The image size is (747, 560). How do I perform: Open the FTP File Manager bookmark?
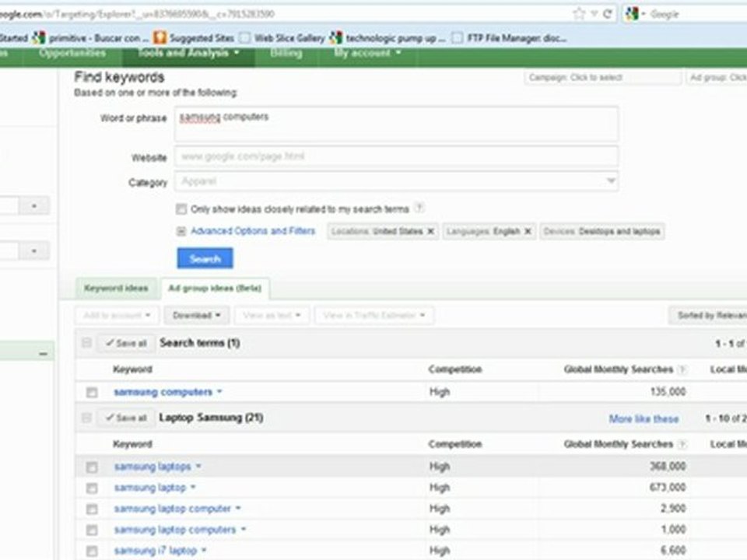click(509, 37)
